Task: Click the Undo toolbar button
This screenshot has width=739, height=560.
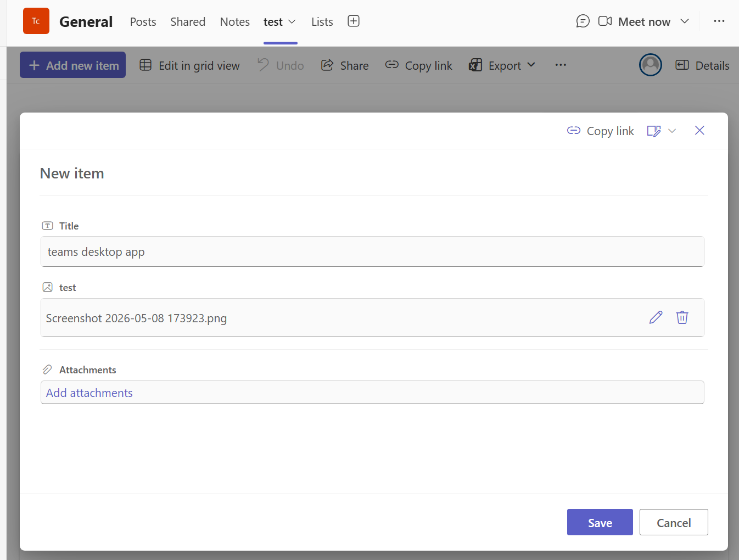Action: coord(281,65)
